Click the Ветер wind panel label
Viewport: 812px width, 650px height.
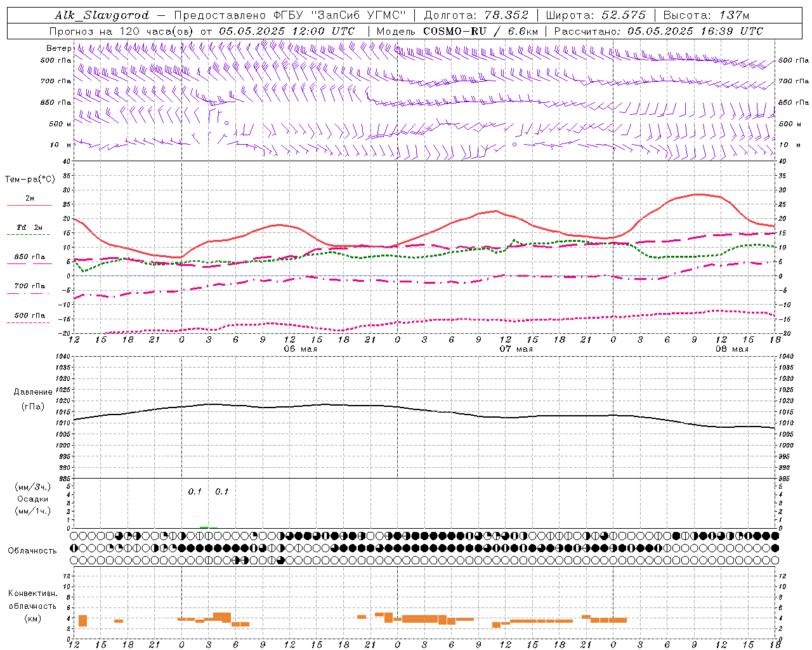(x=58, y=48)
